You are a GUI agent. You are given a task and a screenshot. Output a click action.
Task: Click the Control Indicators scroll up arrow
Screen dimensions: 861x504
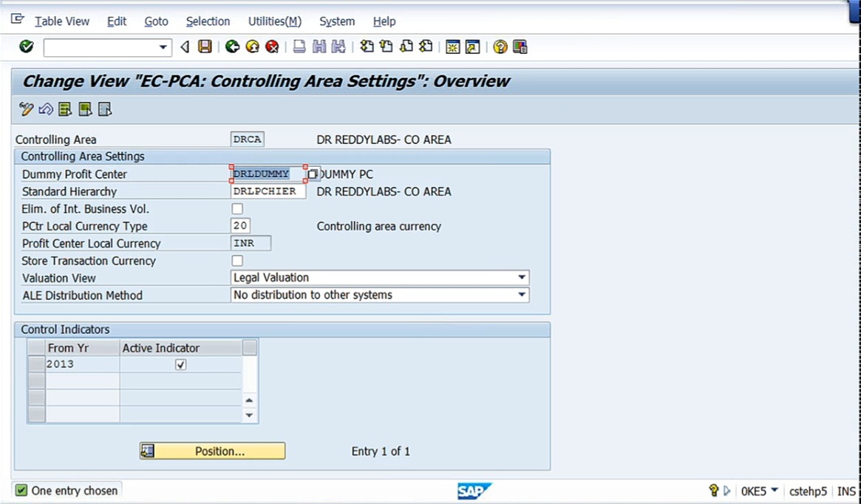click(249, 401)
